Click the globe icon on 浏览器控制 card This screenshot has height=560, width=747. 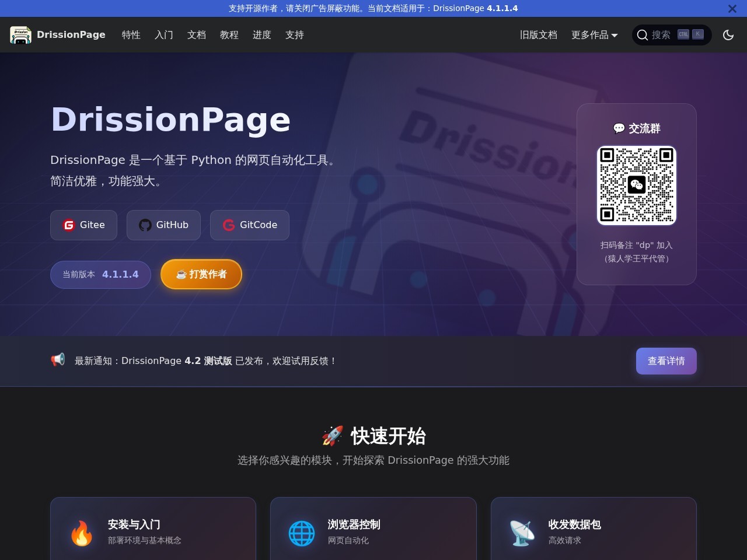[302, 533]
